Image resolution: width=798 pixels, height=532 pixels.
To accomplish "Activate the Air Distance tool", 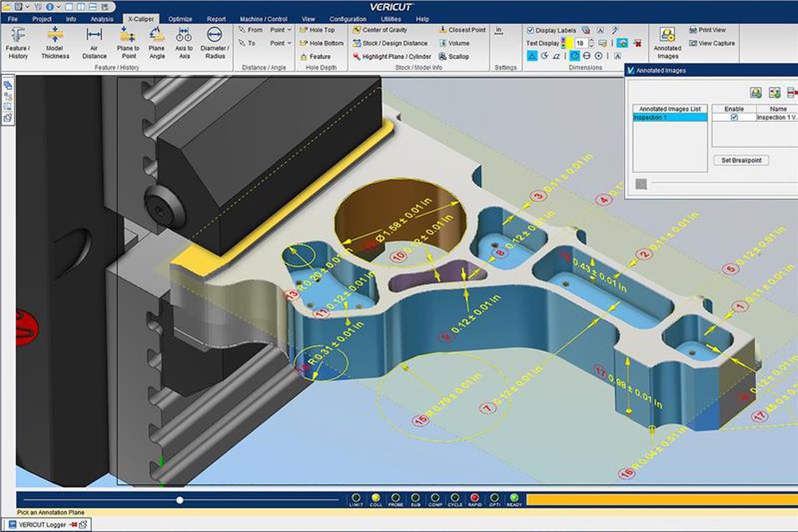I will 94,43.
